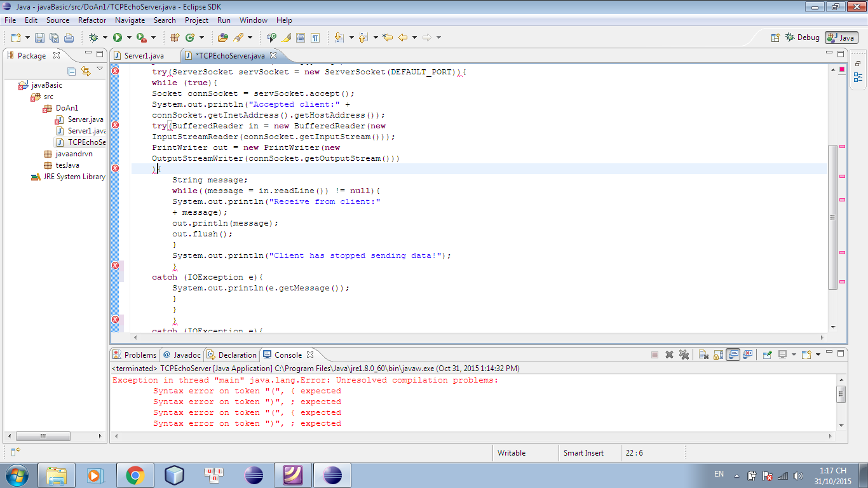
Task: Open Package Explorer view menu triangle
Action: coord(100,69)
